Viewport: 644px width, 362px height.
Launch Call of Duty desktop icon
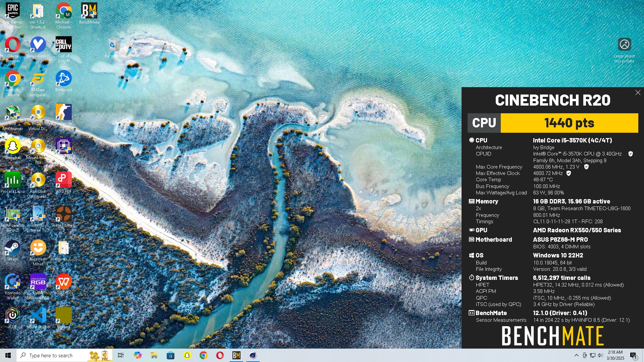63,50
